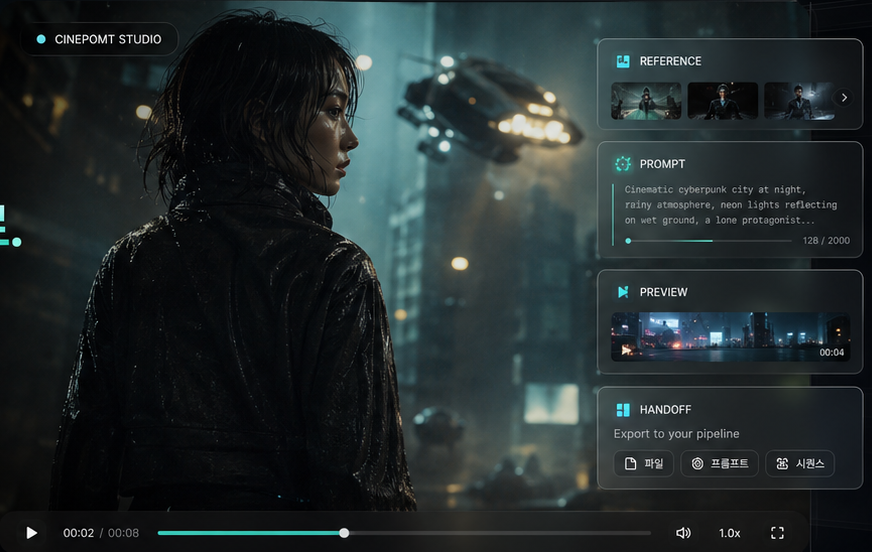Screen dimensions: 872x552
Task: Enter fullscreen mode
Action: 777,533
